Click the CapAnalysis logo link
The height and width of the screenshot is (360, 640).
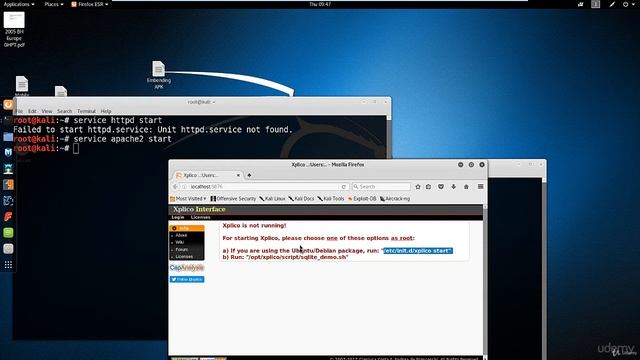tap(187, 268)
